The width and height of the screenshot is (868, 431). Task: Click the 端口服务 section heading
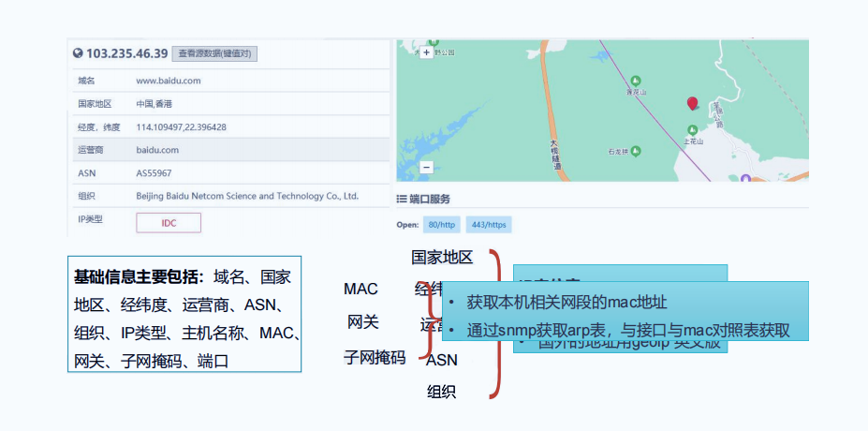click(x=430, y=200)
